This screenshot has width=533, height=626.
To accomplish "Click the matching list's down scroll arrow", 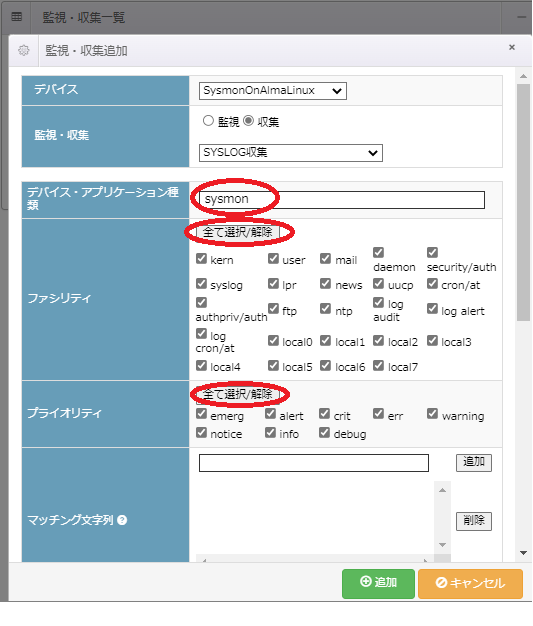I will 442,545.
